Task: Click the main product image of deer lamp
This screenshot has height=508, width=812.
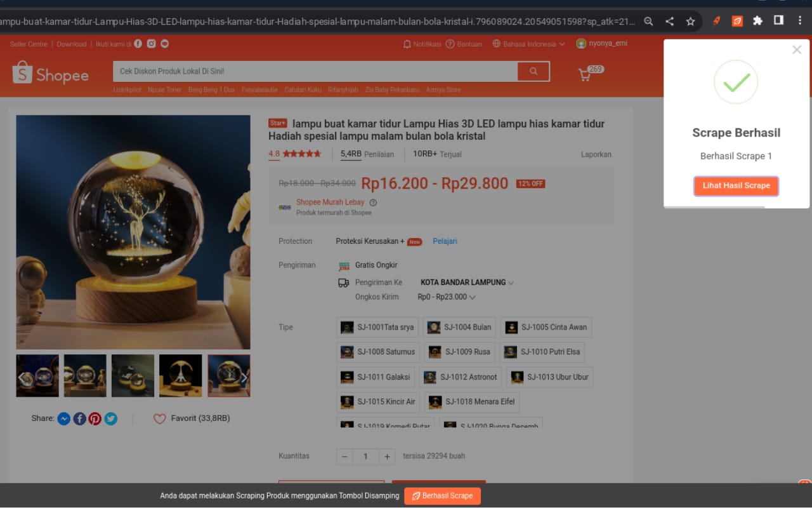Action: (133, 232)
